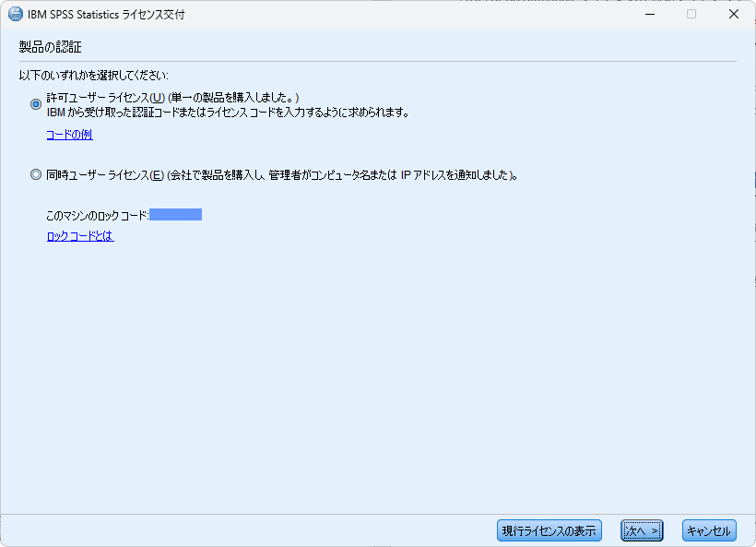756x547 pixels.
Task: Click the SPSS Statistics title bar icon
Action: tap(16, 14)
